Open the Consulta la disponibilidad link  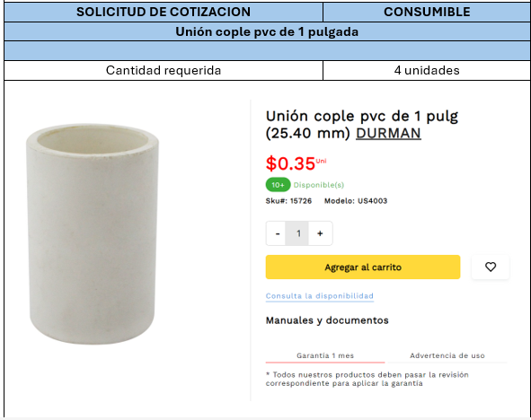[x=319, y=296]
